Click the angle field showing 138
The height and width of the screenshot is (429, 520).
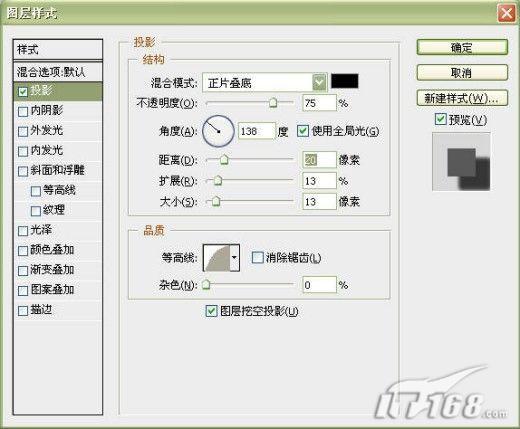tap(256, 131)
